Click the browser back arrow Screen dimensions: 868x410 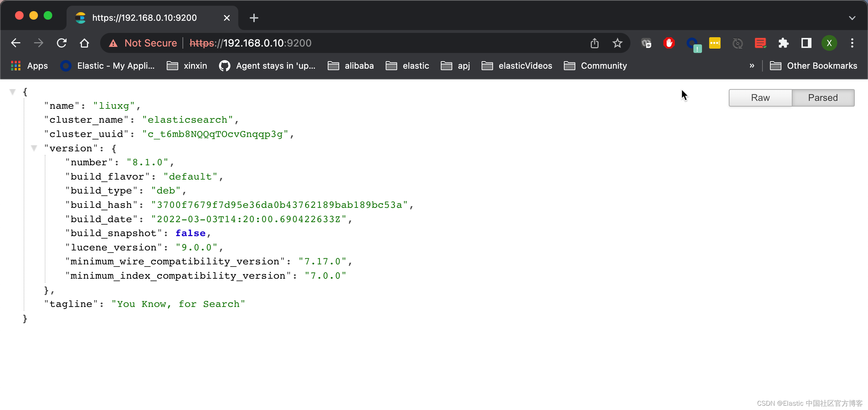tap(16, 43)
